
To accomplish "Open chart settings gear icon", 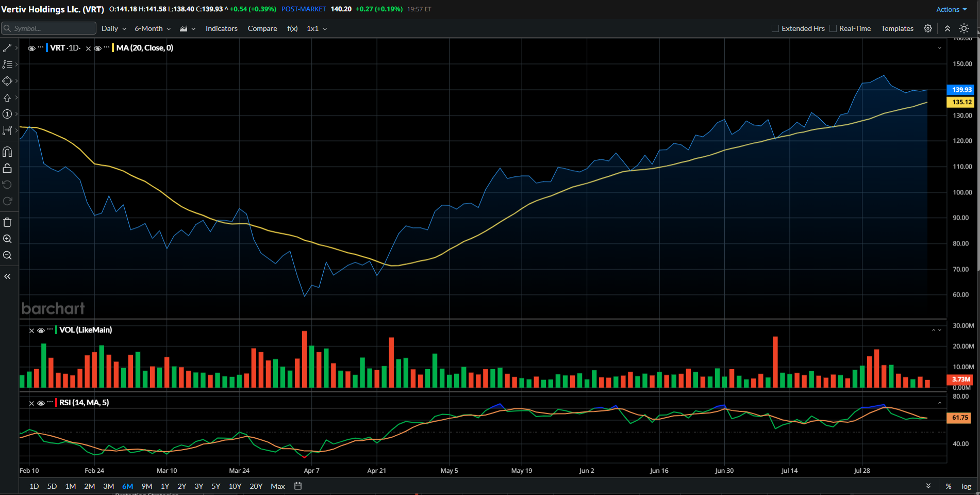I will coord(928,28).
